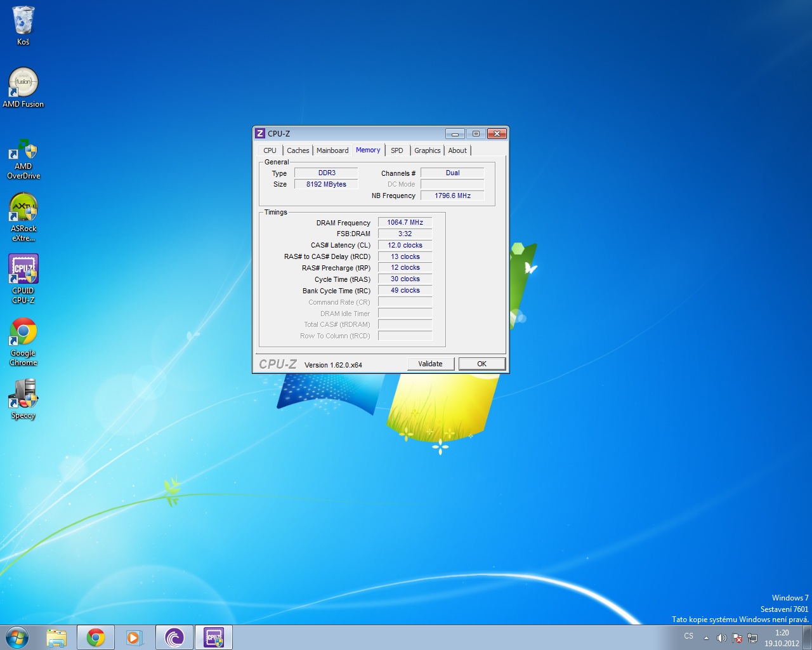Switch to the CPU tab
812x650 pixels.
coord(270,150)
